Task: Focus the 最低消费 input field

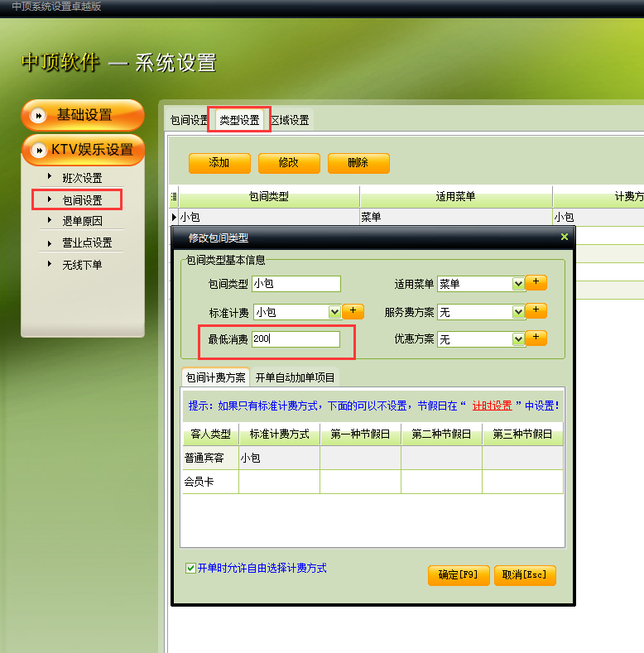Action: [x=296, y=339]
